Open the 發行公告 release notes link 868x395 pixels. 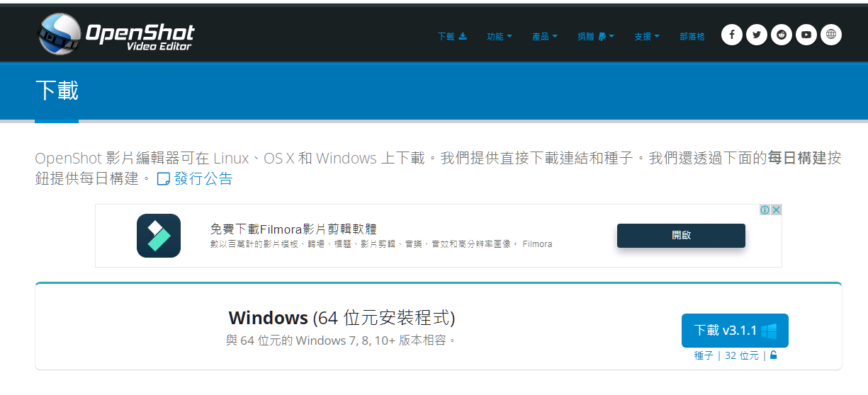[195, 178]
